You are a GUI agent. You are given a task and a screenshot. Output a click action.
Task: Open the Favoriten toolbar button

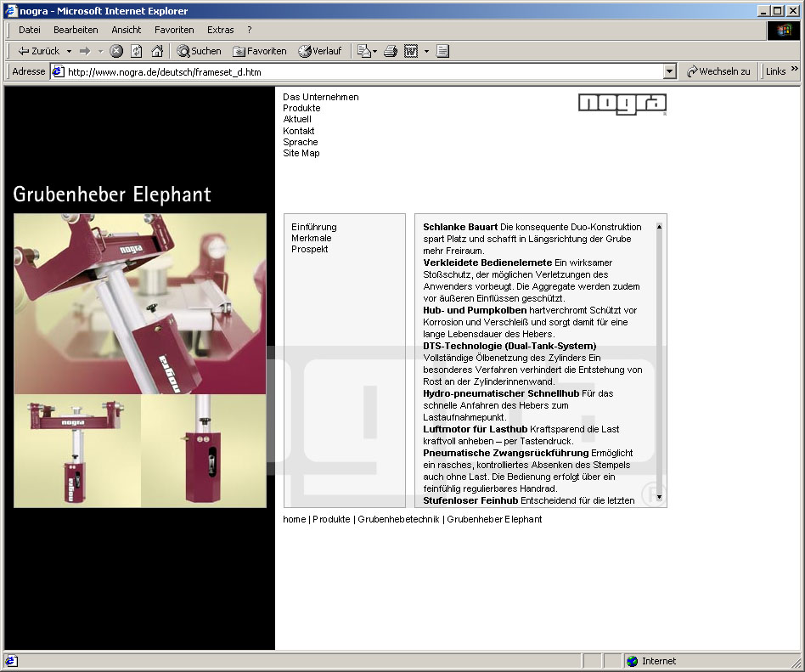259,51
